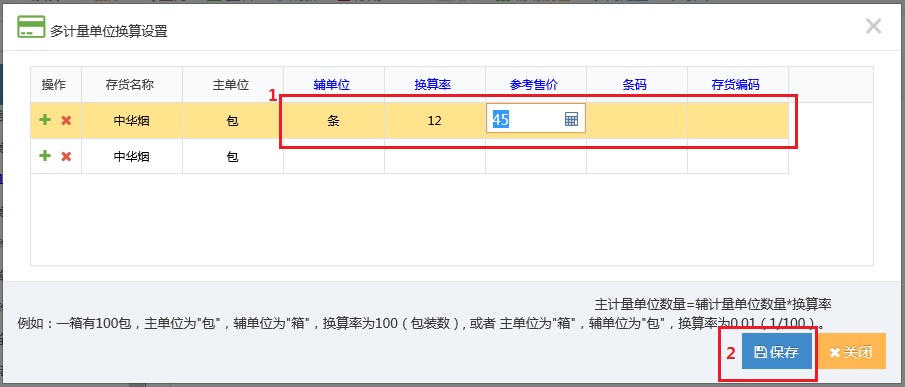Click the 存货编码 cell in the highlighted row

coord(738,121)
